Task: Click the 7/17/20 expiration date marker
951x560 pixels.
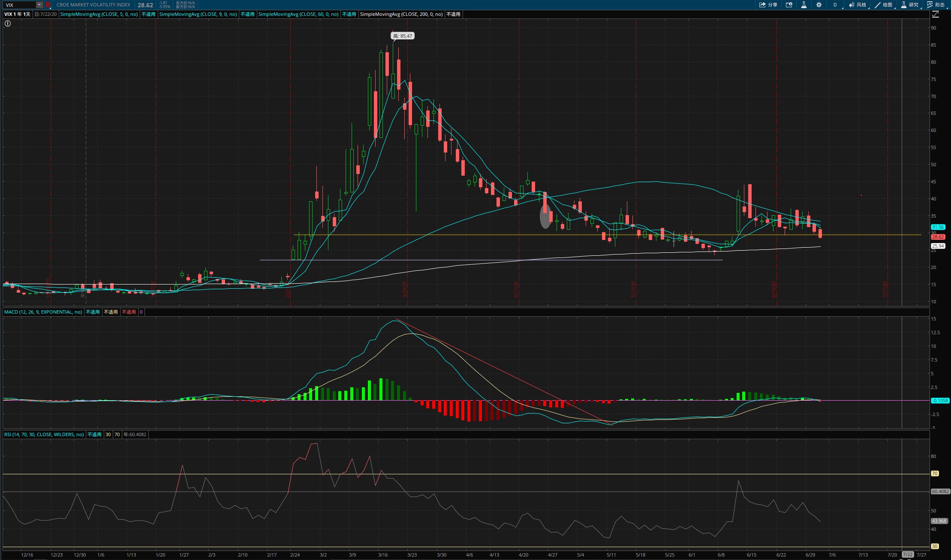Action: 885,289
